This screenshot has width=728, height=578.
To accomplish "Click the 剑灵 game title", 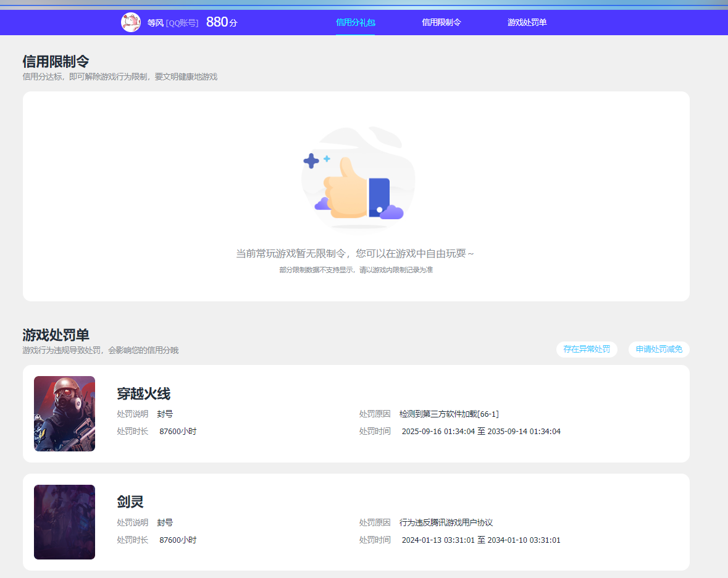I will [130, 502].
